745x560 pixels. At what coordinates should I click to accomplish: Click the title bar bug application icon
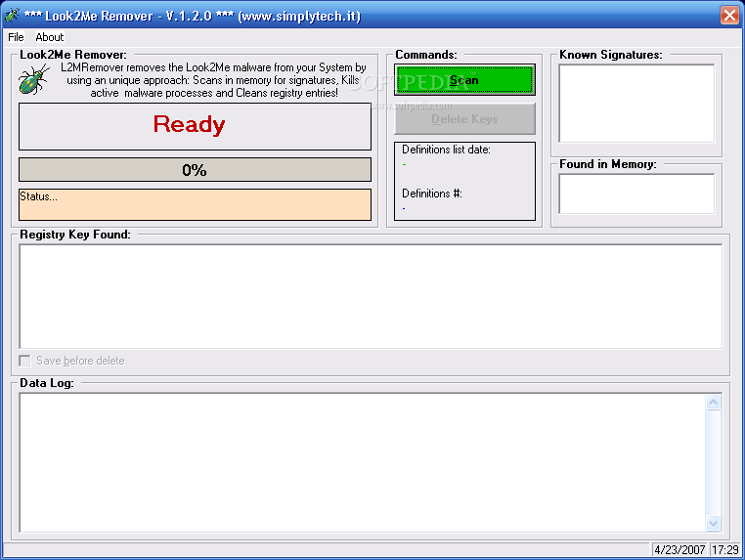click(x=13, y=16)
